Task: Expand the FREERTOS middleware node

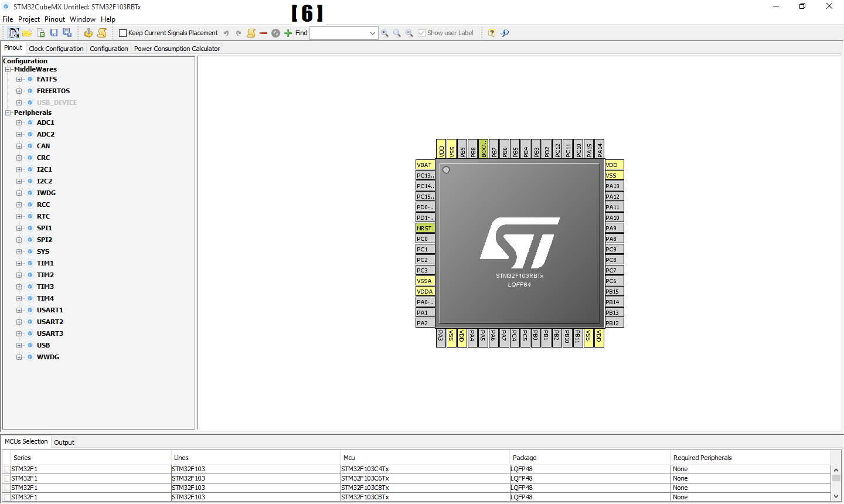Action: coord(19,91)
